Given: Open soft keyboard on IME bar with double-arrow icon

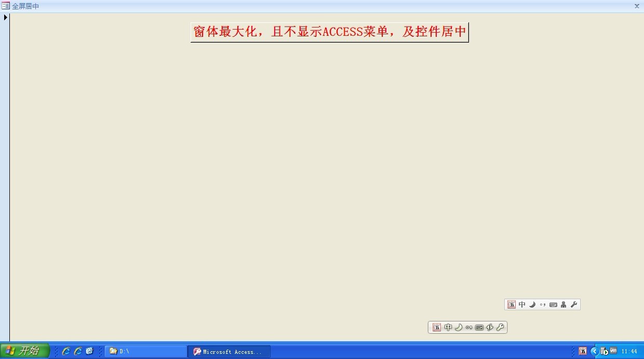Looking at the screenshot, I should [479, 327].
